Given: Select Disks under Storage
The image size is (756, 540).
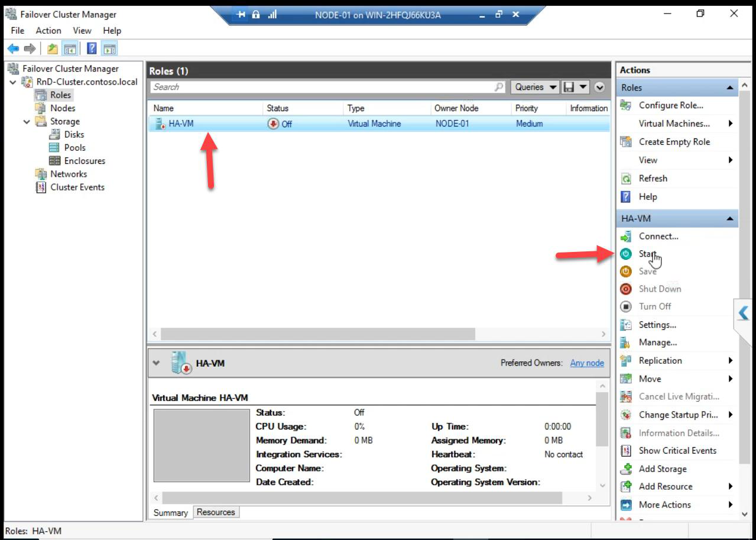Looking at the screenshot, I should tap(74, 135).
